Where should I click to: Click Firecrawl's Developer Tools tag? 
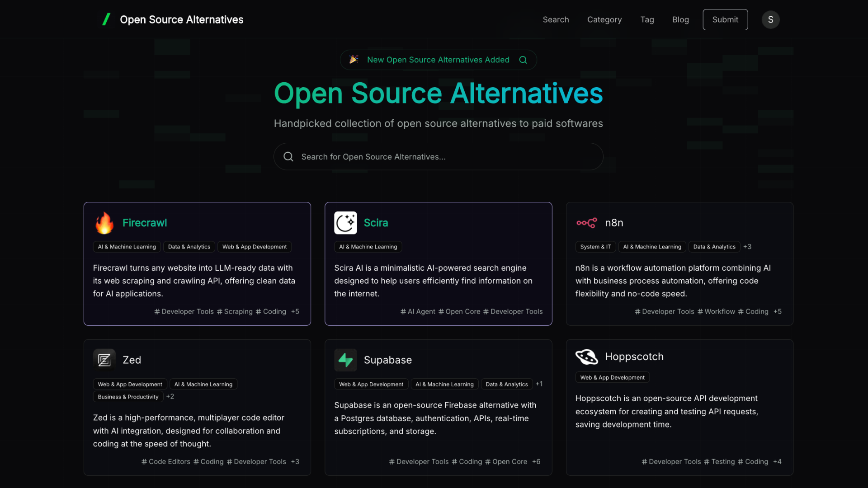[x=184, y=311]
